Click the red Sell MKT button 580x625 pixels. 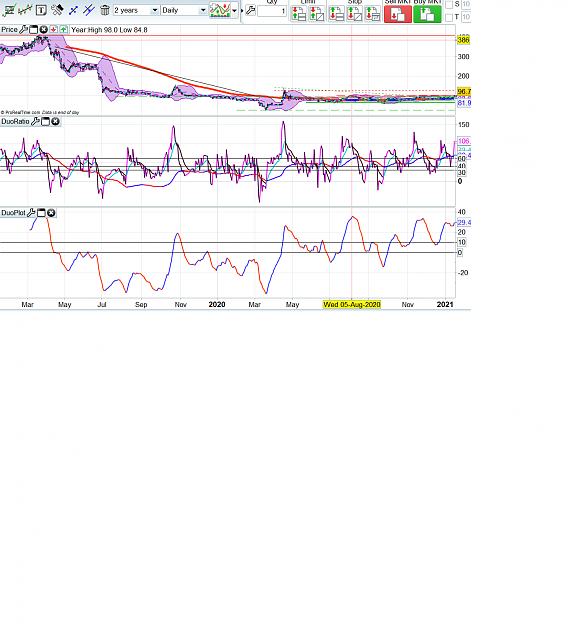[398, 14]
